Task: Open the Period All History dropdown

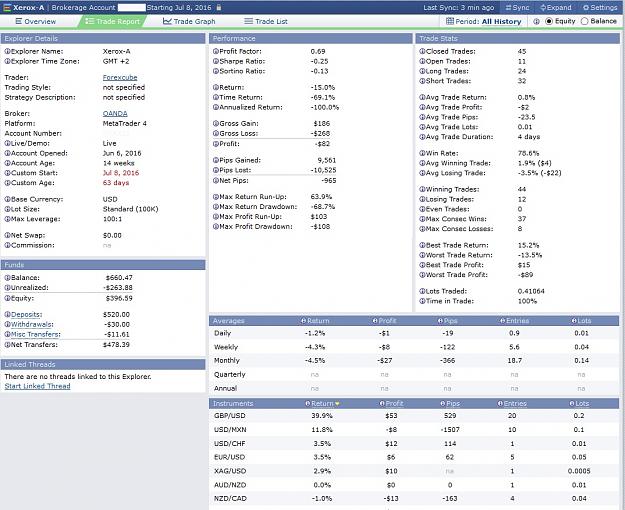Action: 483,22
